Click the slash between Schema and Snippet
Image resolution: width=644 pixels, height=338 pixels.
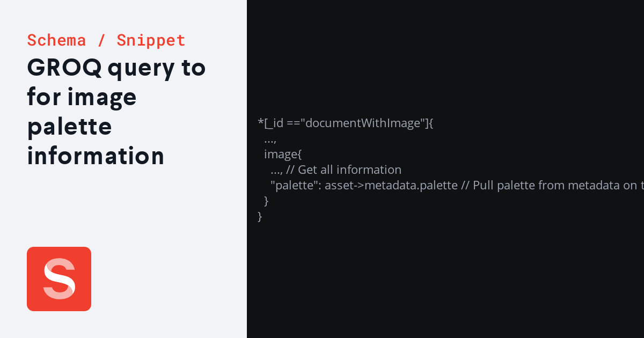click(101, 40)
